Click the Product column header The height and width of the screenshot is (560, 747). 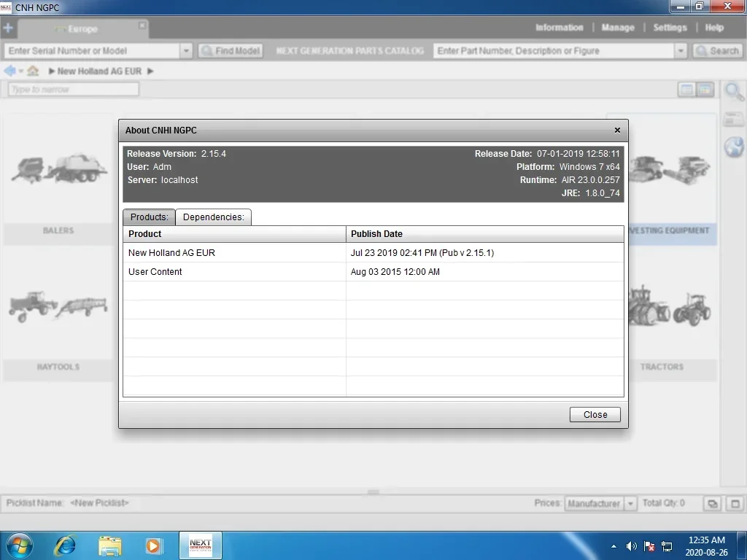click(x=234, y=234)
